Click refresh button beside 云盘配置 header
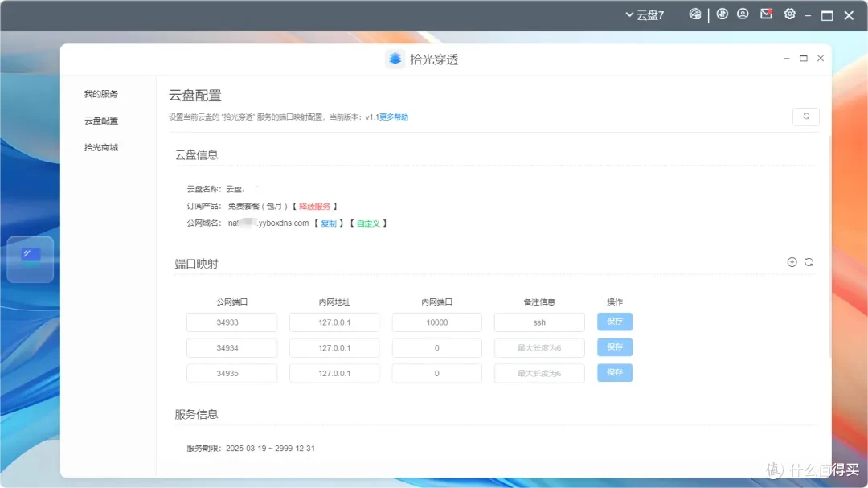 pyautogui.click(x=806, y=117)
